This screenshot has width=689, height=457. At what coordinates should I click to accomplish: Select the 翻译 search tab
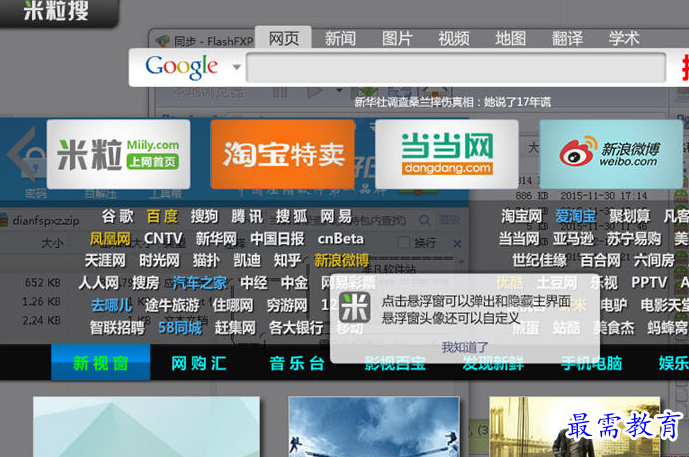point(567,39)
